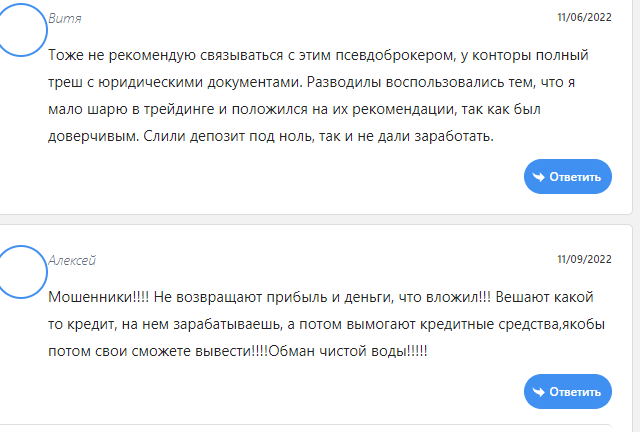Image resolution: width=640 pixels, height=432 pixels.
Task: Open the author name Витя
Action: point(65,18)
